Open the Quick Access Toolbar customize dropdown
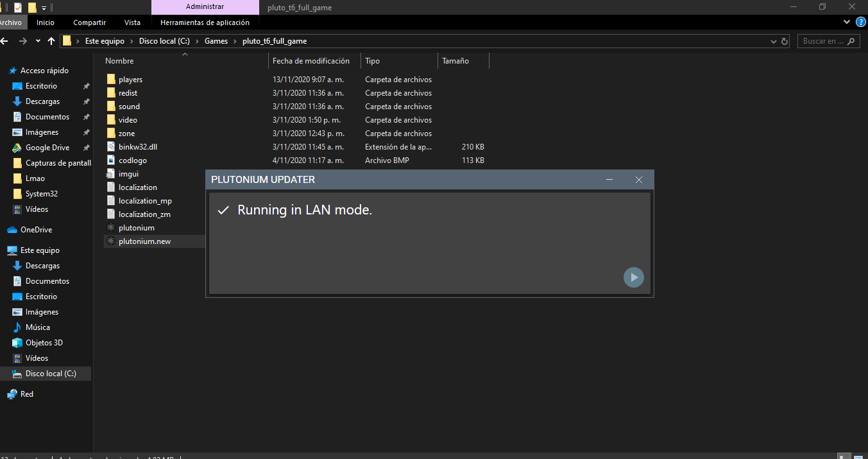 point(44,8)
